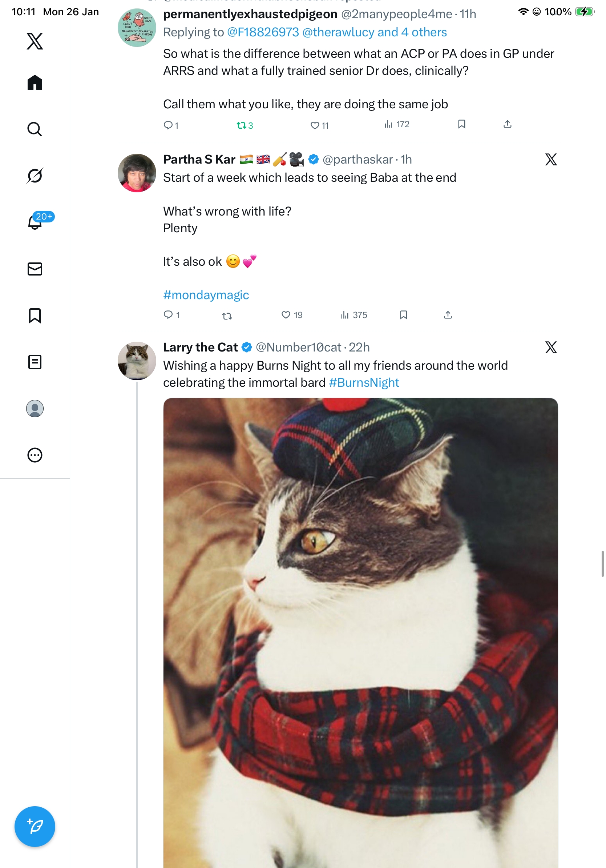Open the Search magnifier in sidebar

pos(35,129)
